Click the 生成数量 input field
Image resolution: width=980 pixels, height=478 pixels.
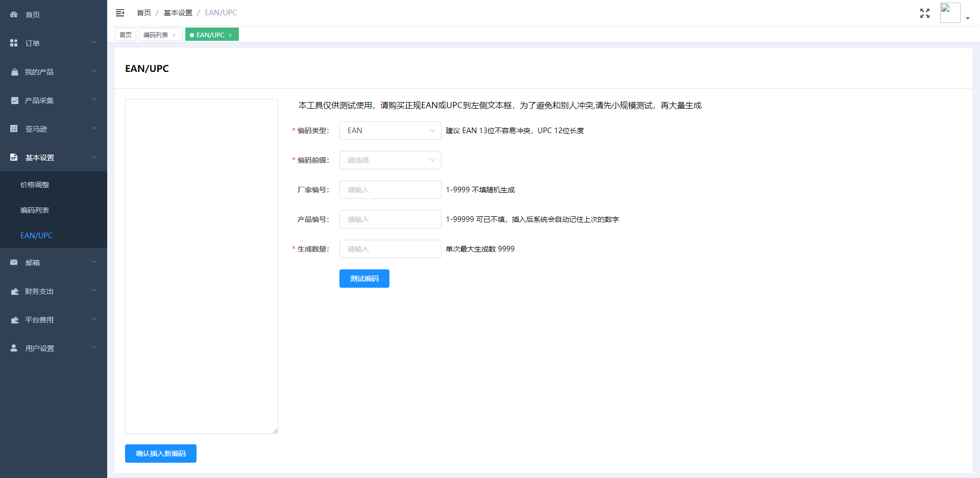pos(390,249)
